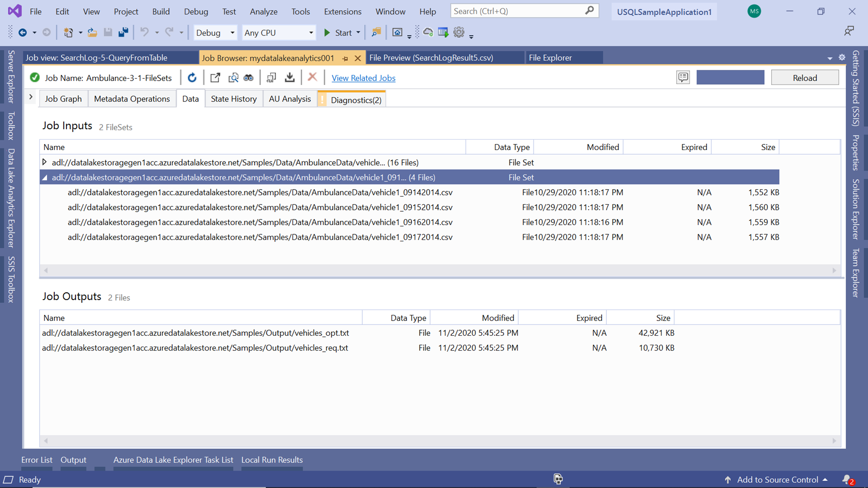Collapse the vehicle1_091 file set row
This screenshot has height=488, width=868.
click(x=45, y=177)
